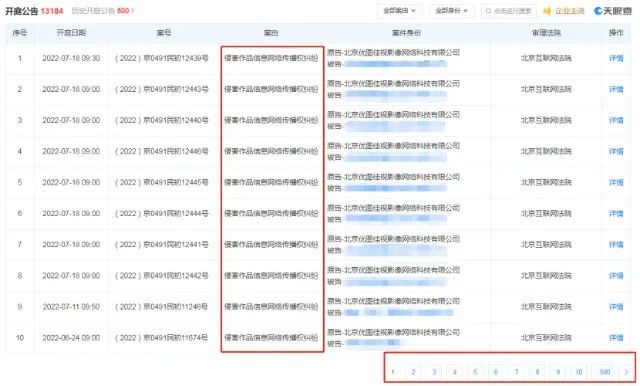Open 详情 for case 京0491民初12440号
Viewport: 640px width, 386px height.
click(616, 120)
